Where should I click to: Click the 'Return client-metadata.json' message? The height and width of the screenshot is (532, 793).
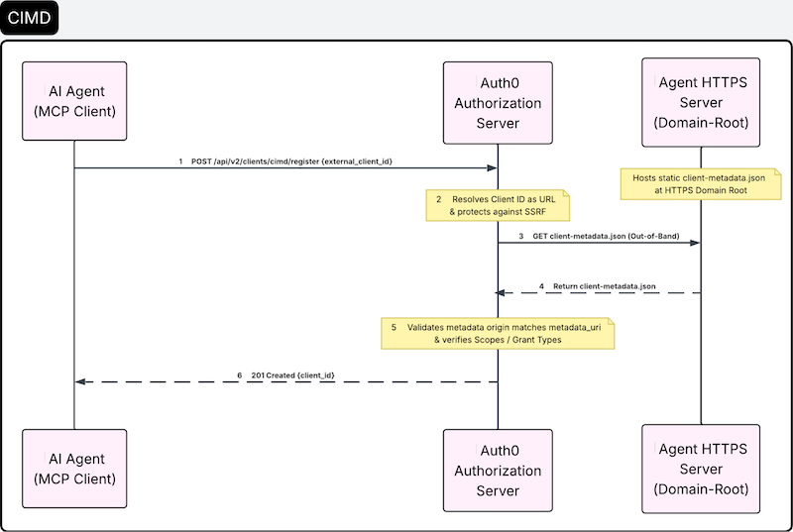tap(604, 286)
